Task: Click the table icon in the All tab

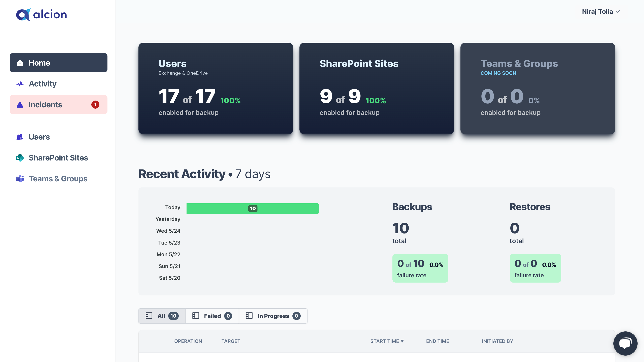Action: tap(149, 316)
